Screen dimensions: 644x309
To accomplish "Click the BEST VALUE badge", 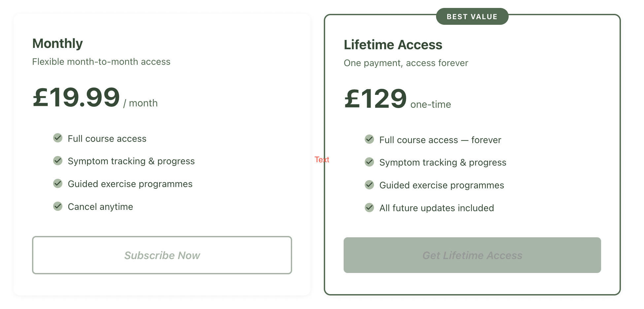I will point(472,17).
